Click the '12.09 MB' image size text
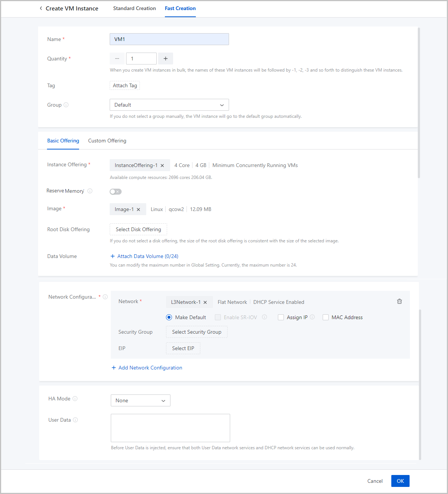Image resolution: width=448 pixels, height=494 pixels. 201,209
